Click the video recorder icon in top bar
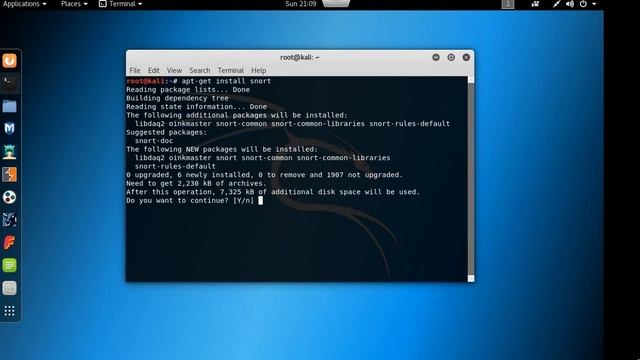 click(x=535, y=4)
